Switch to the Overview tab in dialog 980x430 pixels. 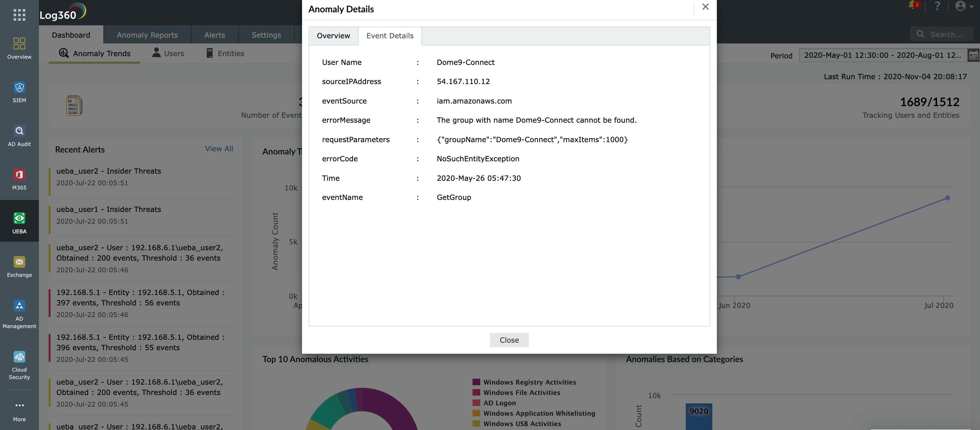click(333, 36)
